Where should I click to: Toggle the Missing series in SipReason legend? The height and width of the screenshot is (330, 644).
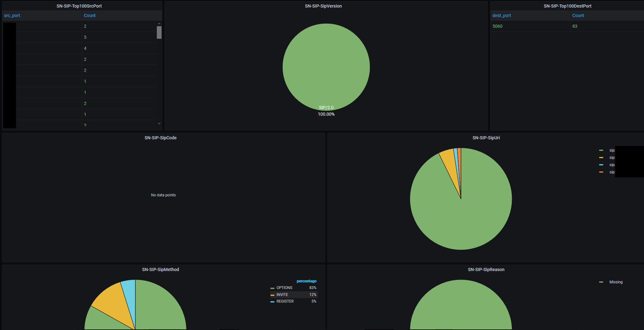click(x=616, y=282)
